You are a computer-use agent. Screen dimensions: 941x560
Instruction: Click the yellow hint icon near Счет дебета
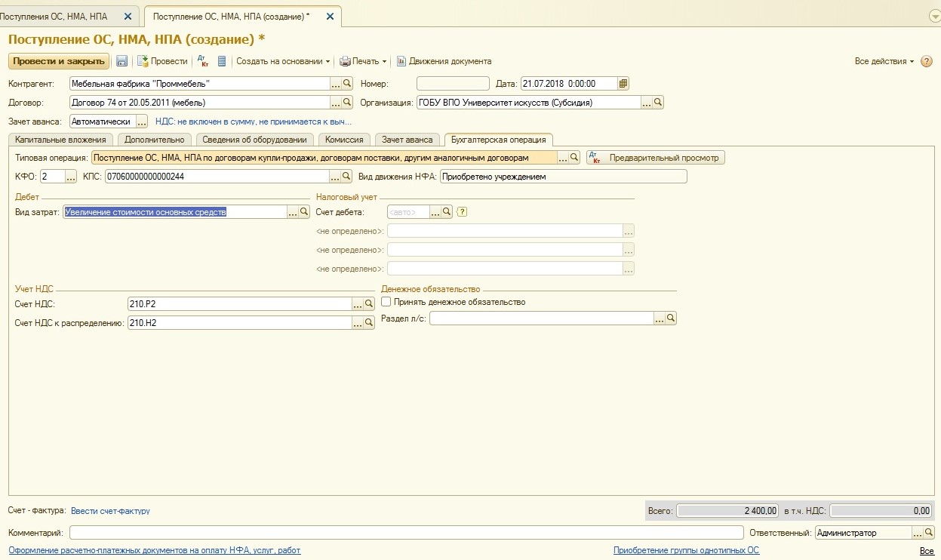click(x=463, y=212)
